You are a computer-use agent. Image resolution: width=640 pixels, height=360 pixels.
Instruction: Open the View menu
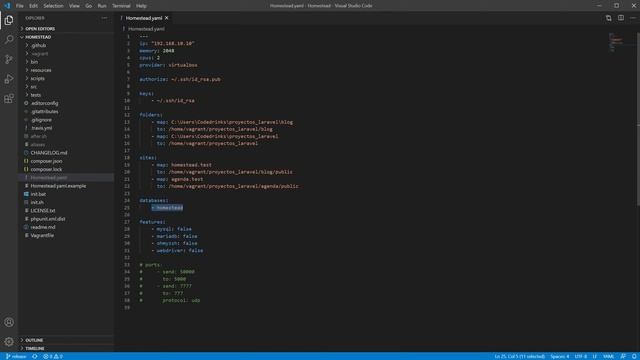pyautogui.click(x=74, y=6)
